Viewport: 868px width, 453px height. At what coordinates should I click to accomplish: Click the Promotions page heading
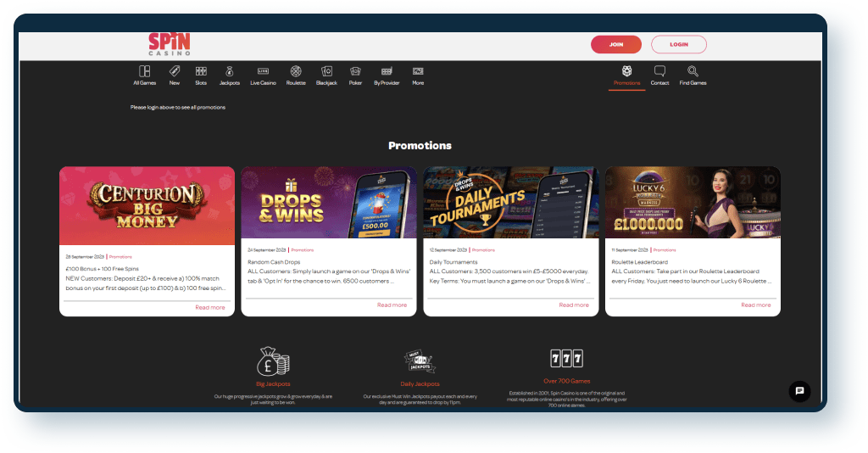click(x=420, y=146)
